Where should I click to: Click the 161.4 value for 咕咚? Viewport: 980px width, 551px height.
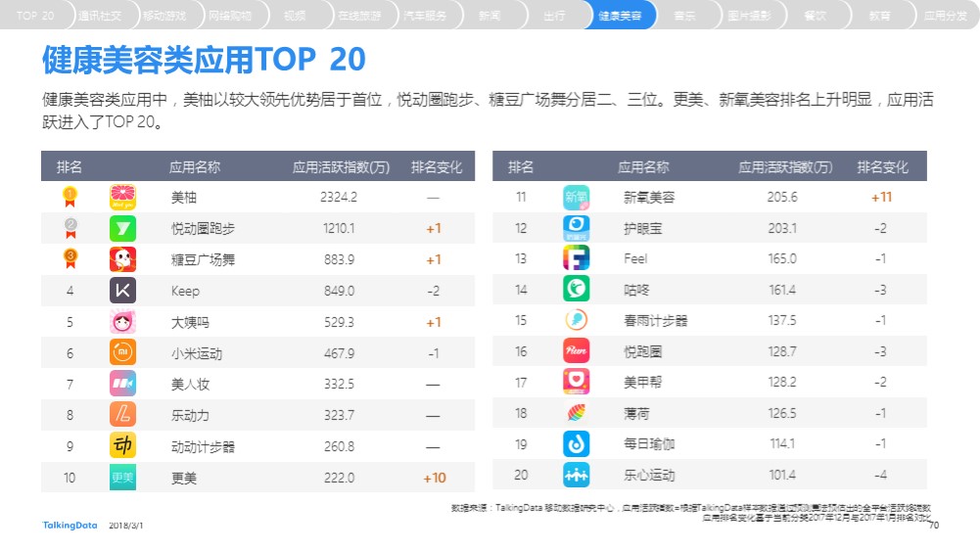point(782,290)
